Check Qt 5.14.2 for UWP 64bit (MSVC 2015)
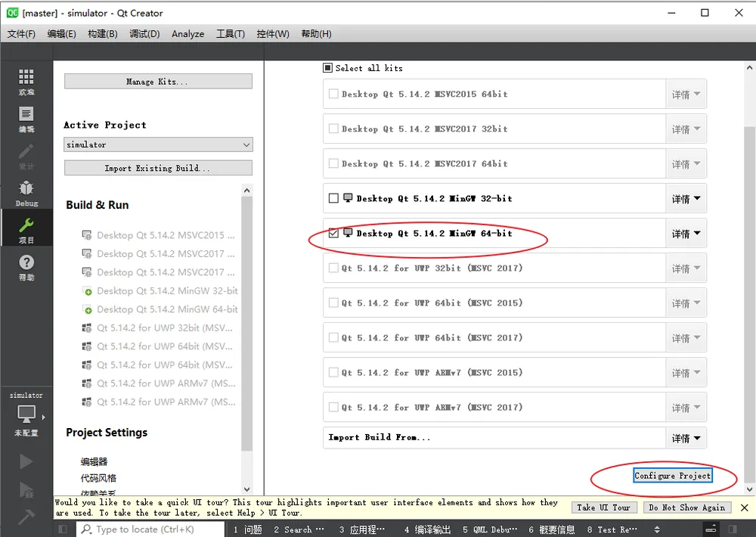 click(333, 303)
